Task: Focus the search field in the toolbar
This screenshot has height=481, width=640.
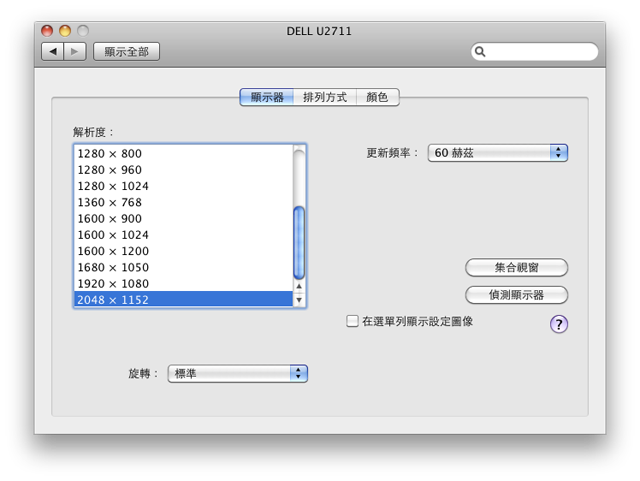Action: coord(535,52)
